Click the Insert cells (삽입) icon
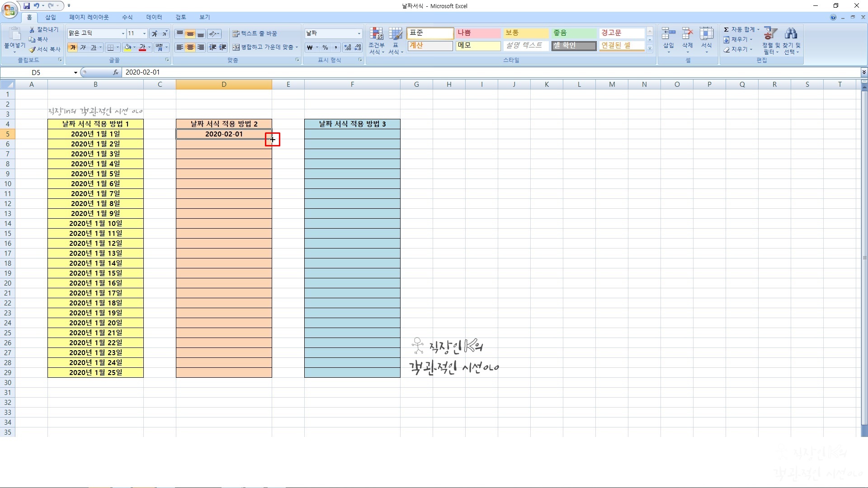Image resolution: width=868 pixels, height=488 pixels. click(x=668, y=34)
